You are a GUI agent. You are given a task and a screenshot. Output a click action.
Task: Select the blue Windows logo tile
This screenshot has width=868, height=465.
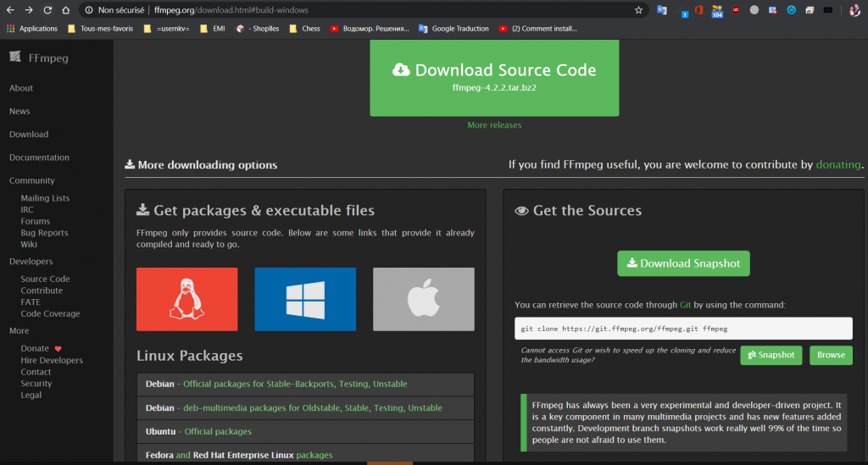[305, 299]
